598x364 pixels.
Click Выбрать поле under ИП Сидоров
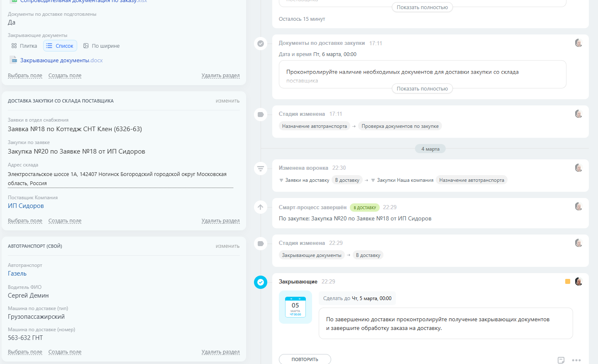click(x=25, y=221)
